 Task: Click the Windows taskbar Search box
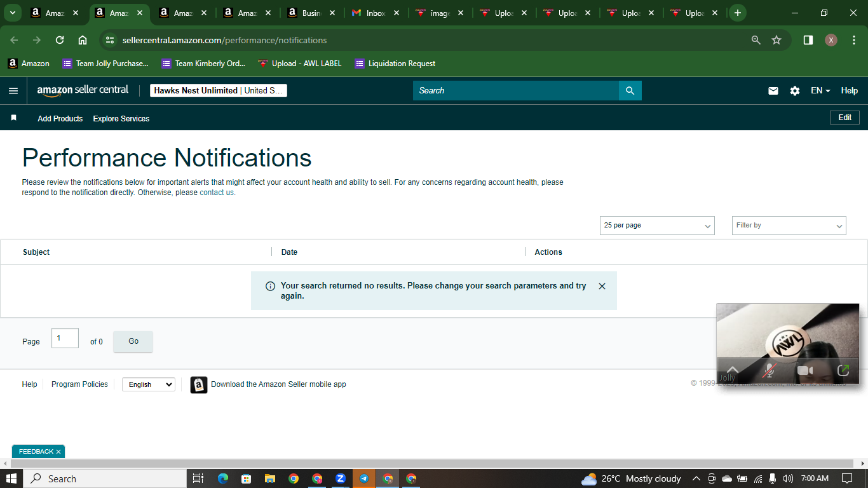click(x=105, y=478)
